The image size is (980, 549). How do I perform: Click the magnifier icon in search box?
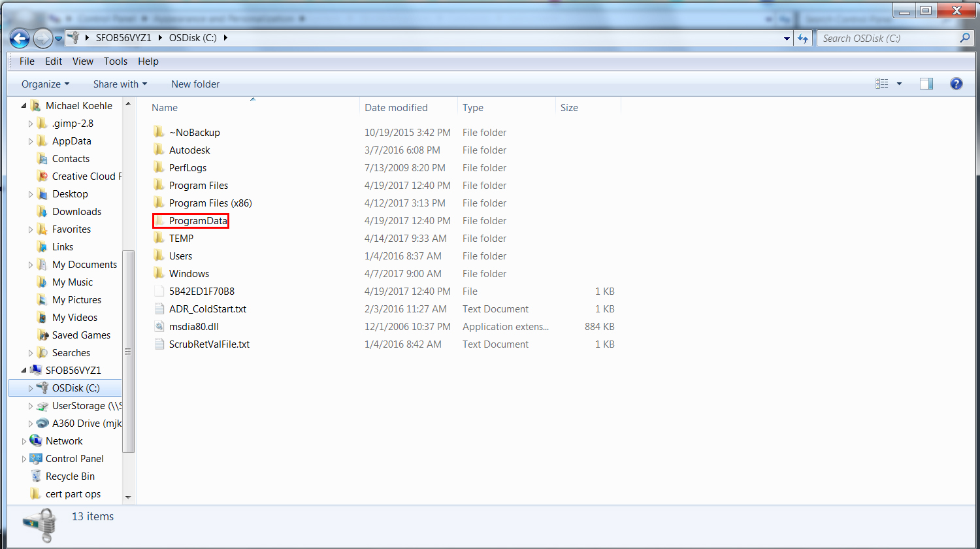point(965,38)
